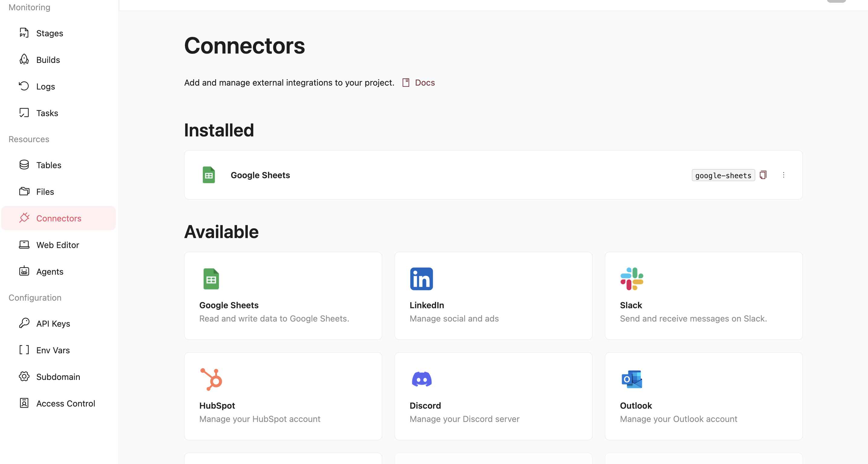
Task: Click 'Manage social and ads' description
Action: (x=454, y=319)
